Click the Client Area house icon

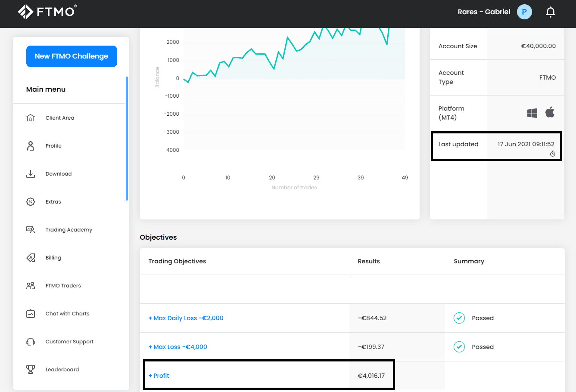coord(31,118)
